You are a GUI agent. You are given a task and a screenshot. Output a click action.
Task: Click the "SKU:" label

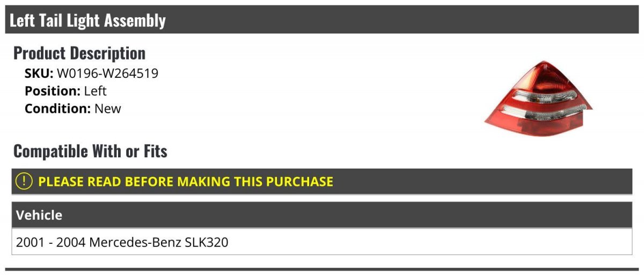[39, 74]
